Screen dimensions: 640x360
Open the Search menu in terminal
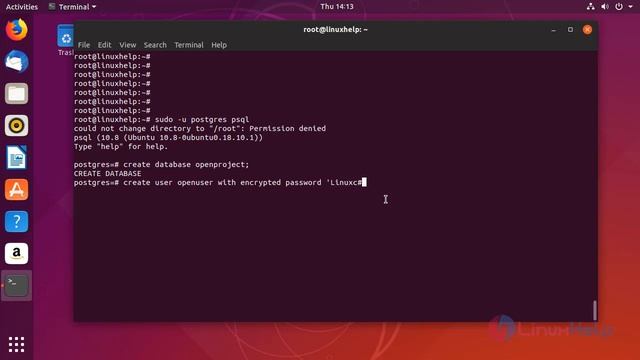click(155, 45)
